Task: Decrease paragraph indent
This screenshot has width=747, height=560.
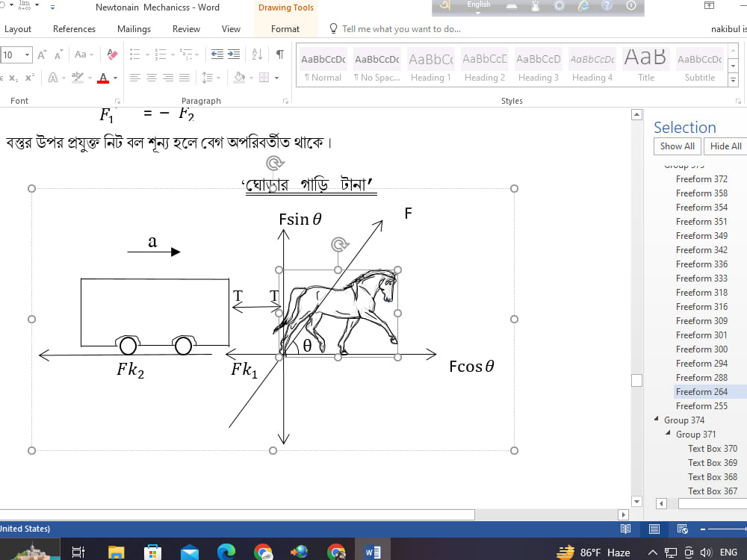Action: 217,55
